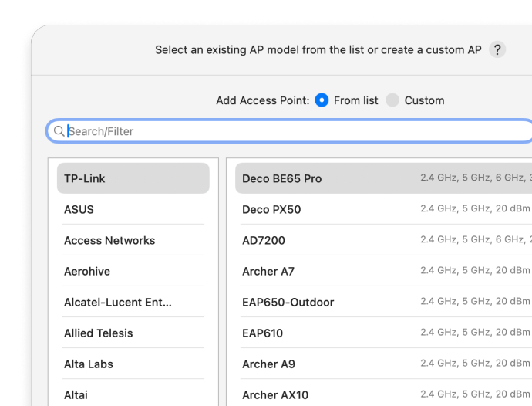Select TP-Link vendor
This screenshot has width=532, height=406.
coord(133,178)
